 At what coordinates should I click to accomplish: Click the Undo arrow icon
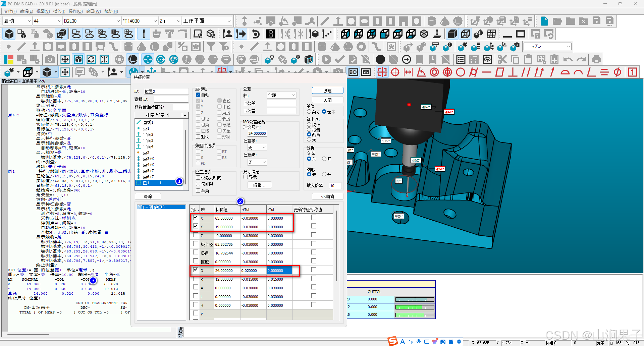pos(568,60)
